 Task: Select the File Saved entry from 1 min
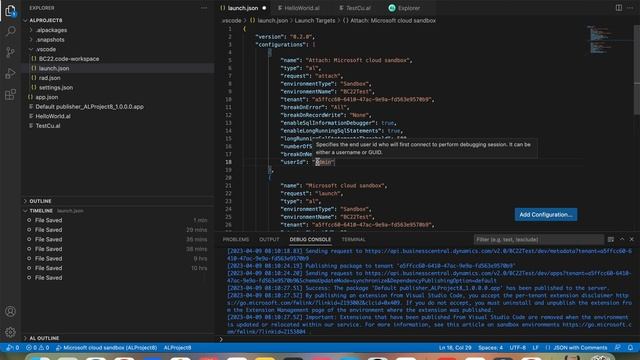(x=118, y=220)
